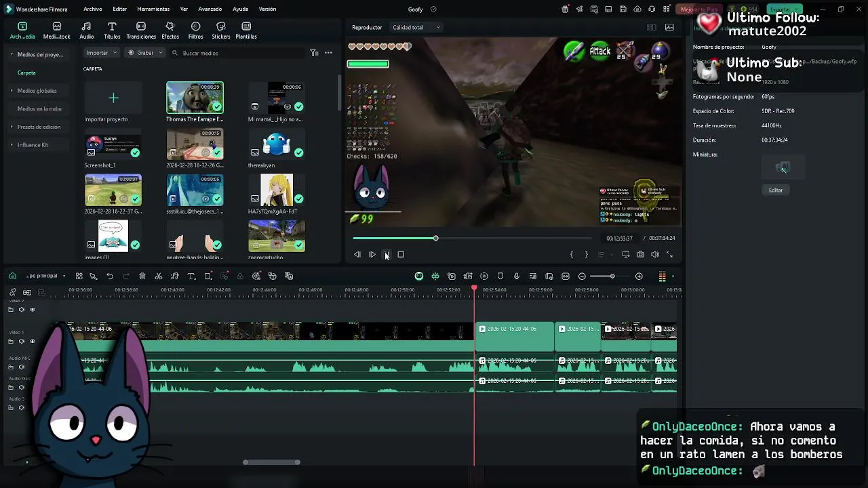Click the Redo arrow in timeline toolbar

coord(126,276)
